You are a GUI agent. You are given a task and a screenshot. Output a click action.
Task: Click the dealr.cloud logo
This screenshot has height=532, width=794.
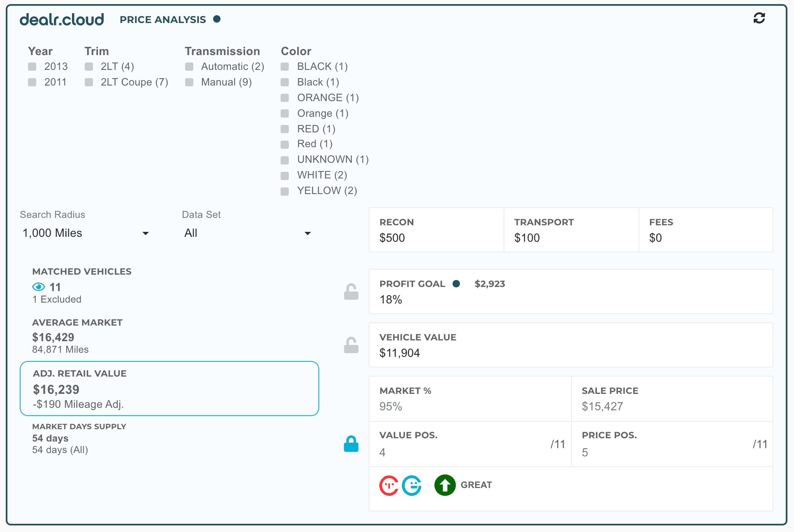tap(62, 19)
